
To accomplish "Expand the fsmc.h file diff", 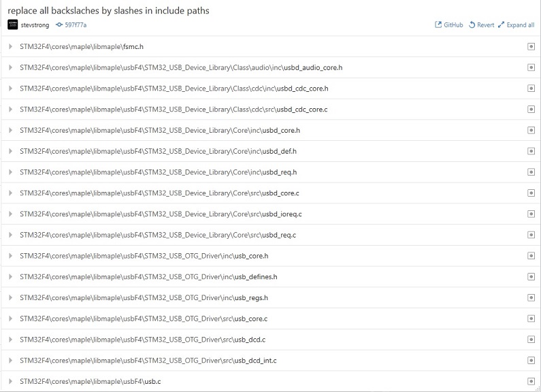I will click(10, 46).
